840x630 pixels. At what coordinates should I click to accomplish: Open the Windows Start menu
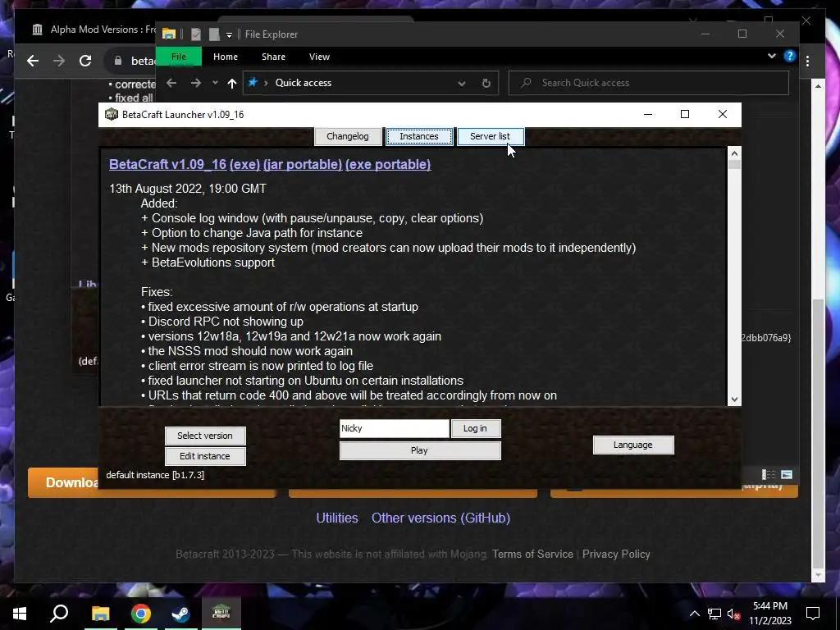(x=20, y=614)
